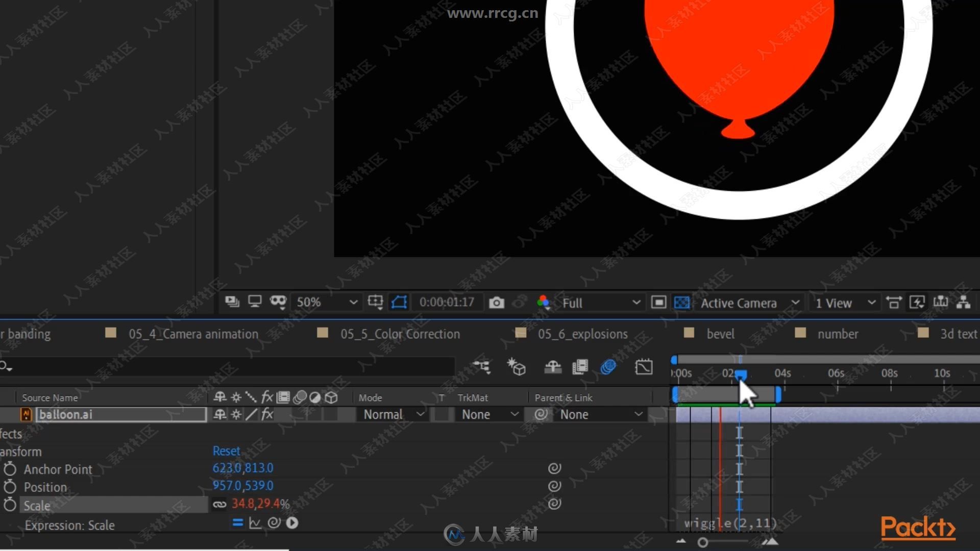This screenshot has width=980, height=551.
Task: Toggle Anchor Point animation enable
Action: click(x=11, y=469)
